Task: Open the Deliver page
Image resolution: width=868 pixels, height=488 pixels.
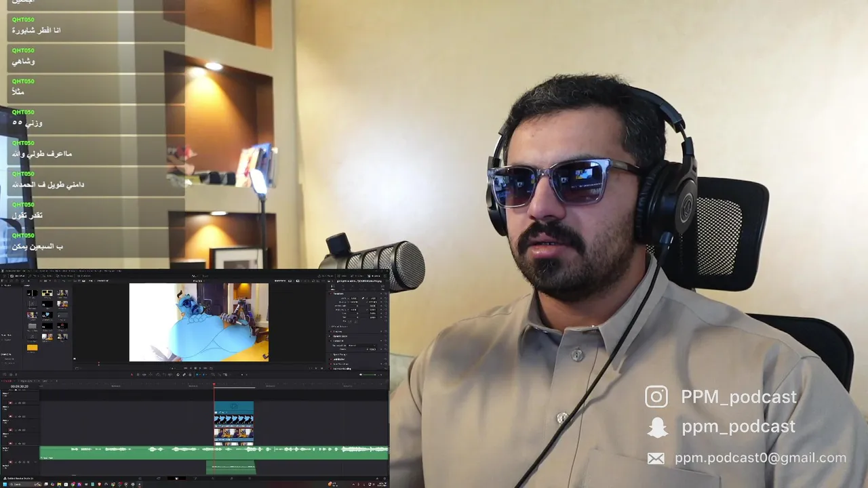Action: (250, 478)
